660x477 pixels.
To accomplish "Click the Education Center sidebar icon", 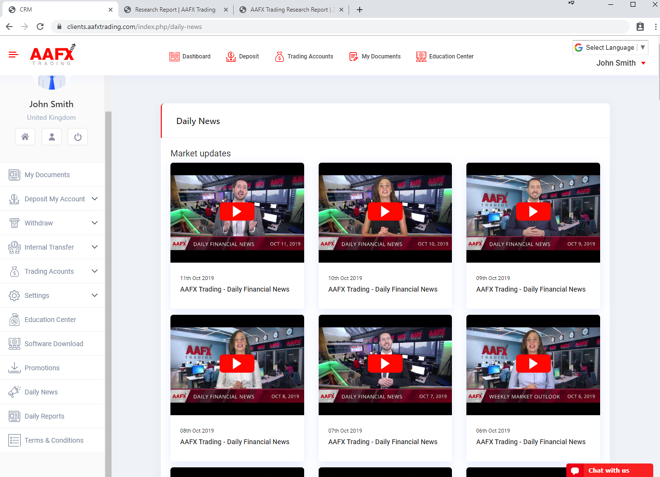I will (x=14, y=320).
